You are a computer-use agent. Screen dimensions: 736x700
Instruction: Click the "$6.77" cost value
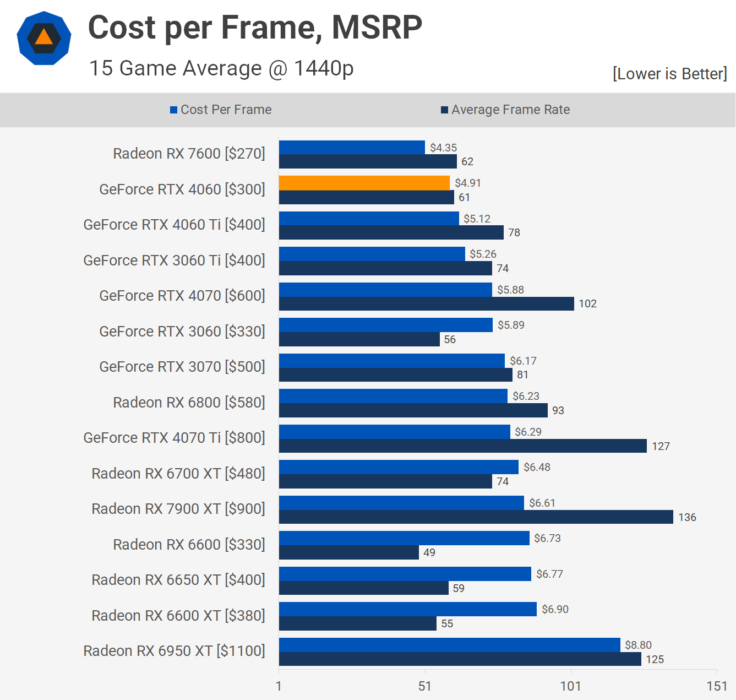[x=549, y=574]
